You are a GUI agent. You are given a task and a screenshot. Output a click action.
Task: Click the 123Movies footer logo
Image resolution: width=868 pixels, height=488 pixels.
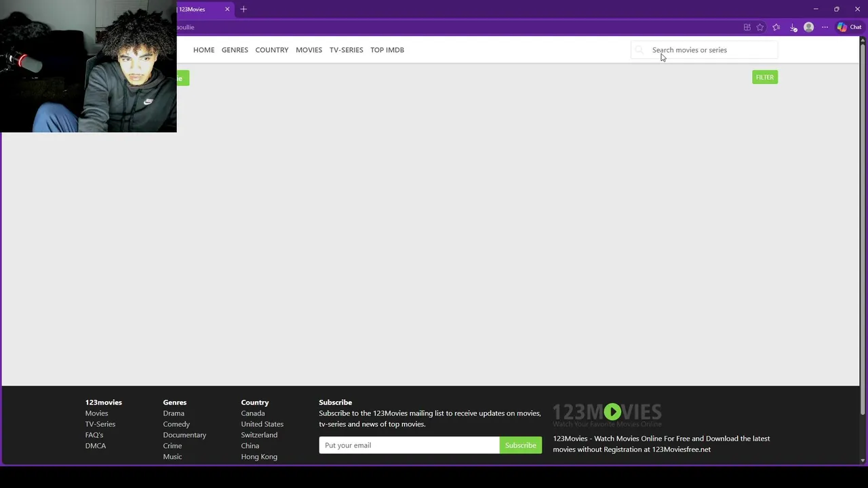click(x=607, y=413)
